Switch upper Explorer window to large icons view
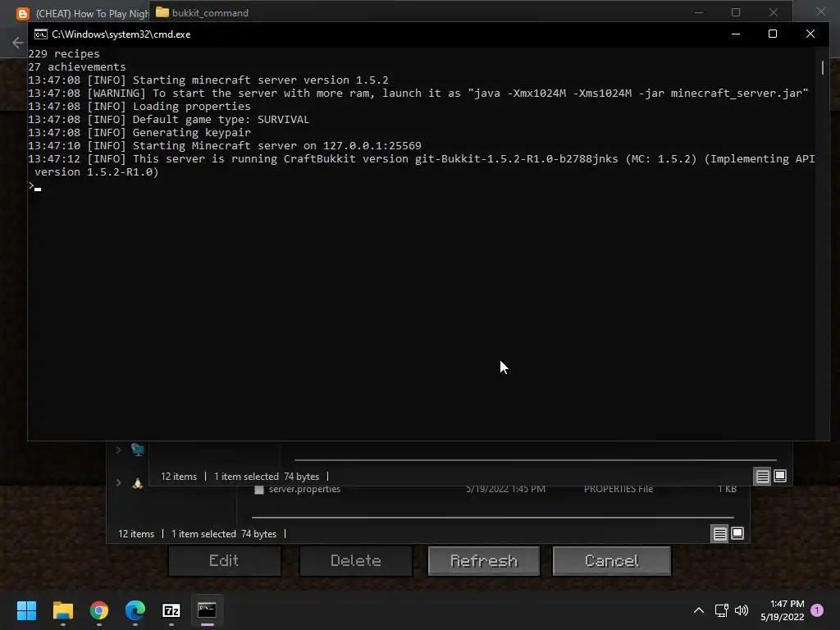The image size is (840, 630). point(780,476)
